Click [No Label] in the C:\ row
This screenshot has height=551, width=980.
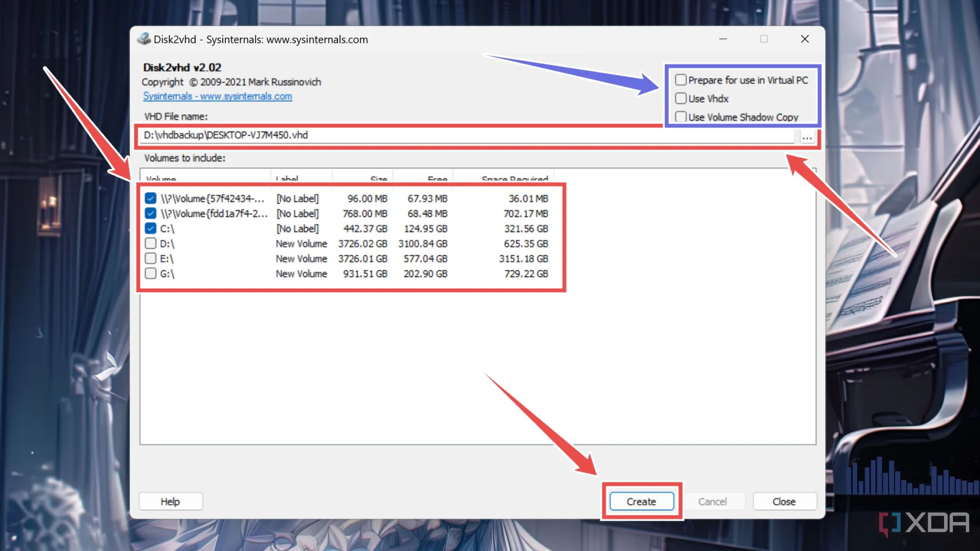(x=297, y=229)
